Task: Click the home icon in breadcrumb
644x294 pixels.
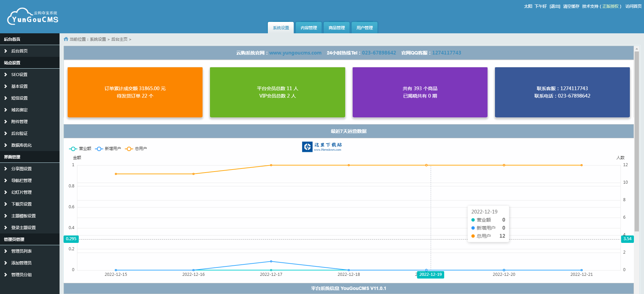Action: 66,39
